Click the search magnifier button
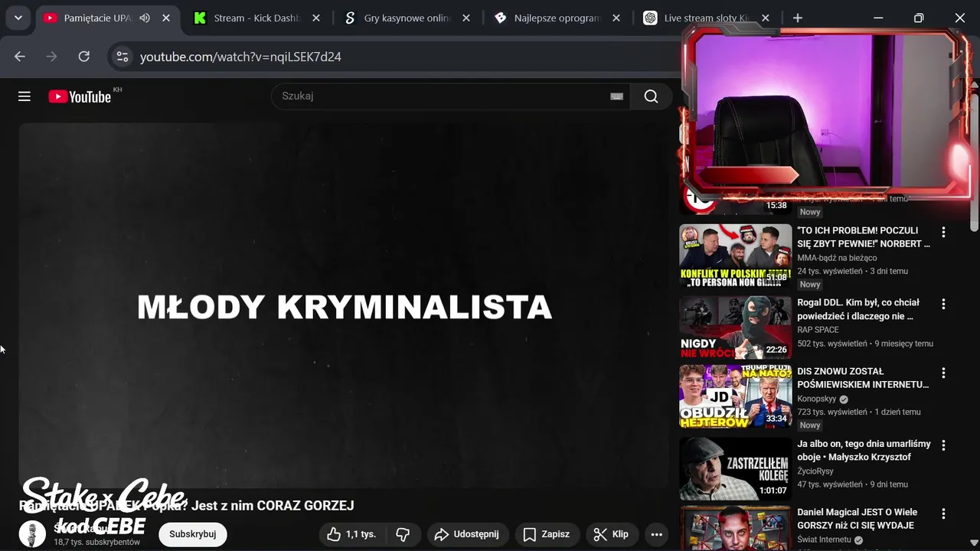Viewport: 980px width, 551px height. coord(651,96)
